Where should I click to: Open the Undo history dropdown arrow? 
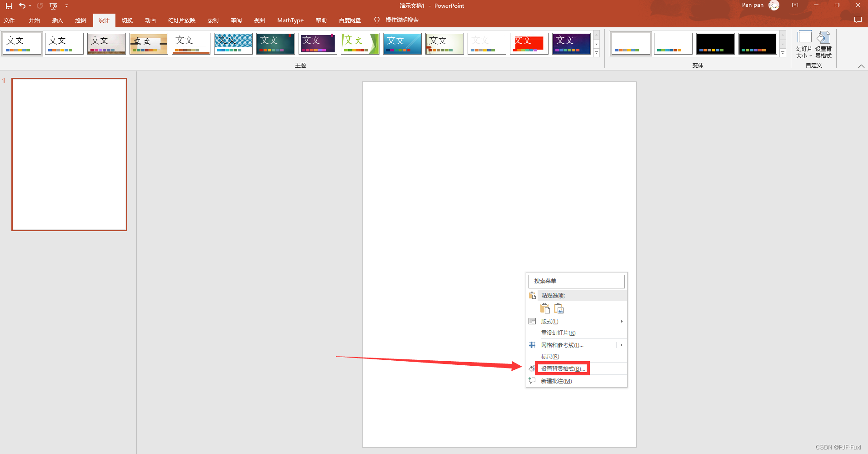pos(30,6)
